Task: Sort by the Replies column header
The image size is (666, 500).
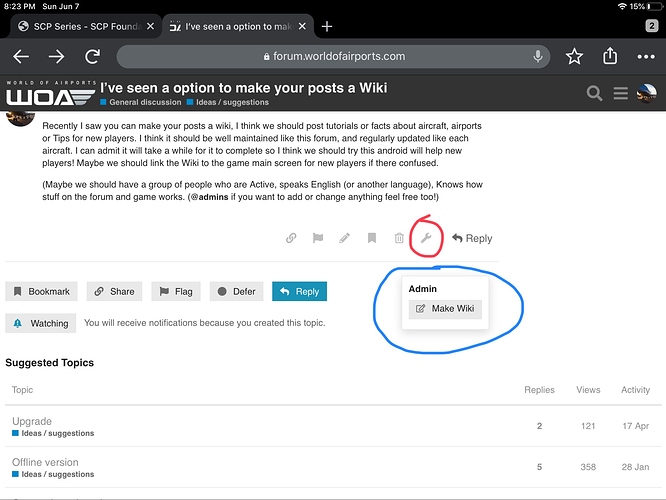Action: click(x=539, y=390)
